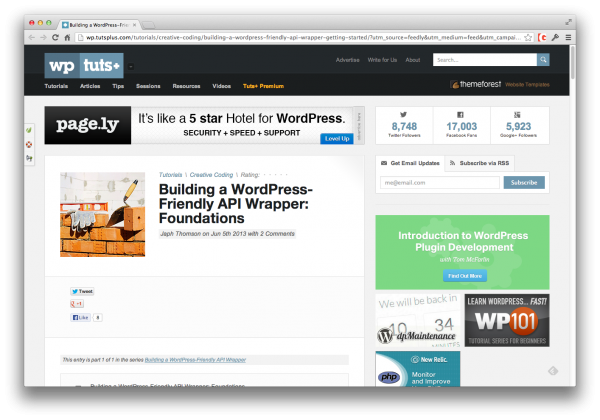Click the browser back arrow

coord(32,37)
